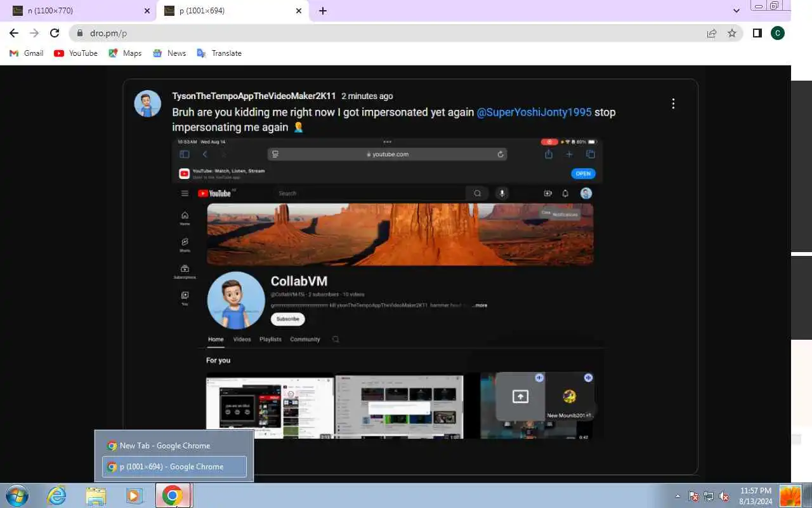The width and height of the screenshot is (812, 508).
Task: Expand the channel description with ...more
Action: 480,305
